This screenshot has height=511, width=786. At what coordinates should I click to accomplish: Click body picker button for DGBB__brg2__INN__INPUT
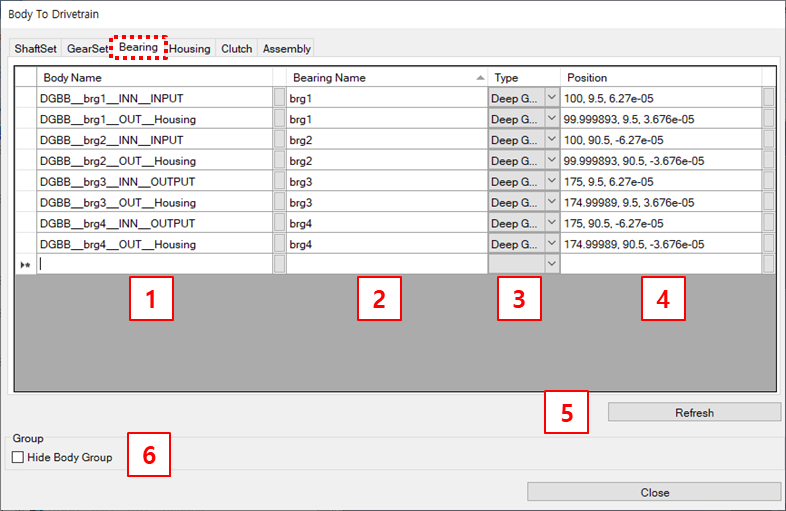click(279, 139)
